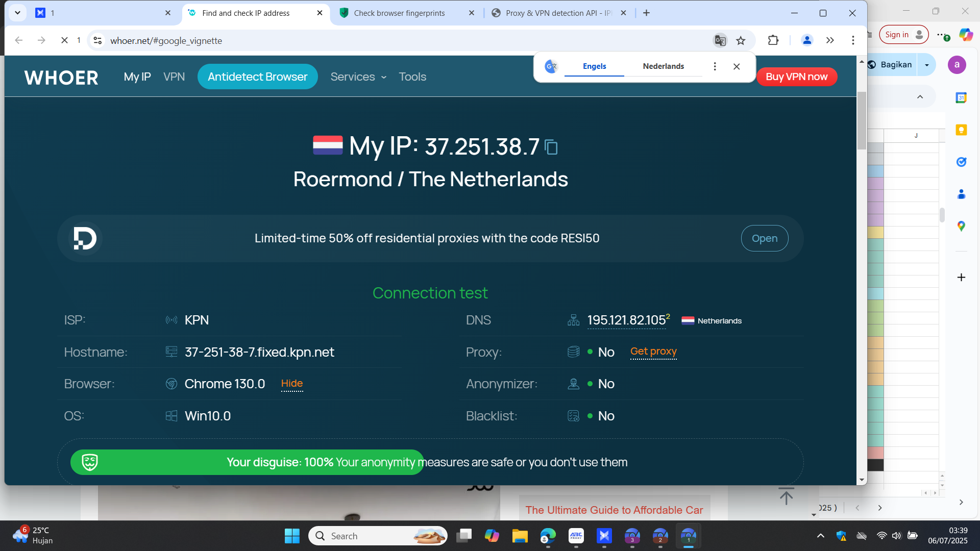980x551 pixels.
Task: Expand the Services dropdown menu
Action: click(x=358, y=77)
